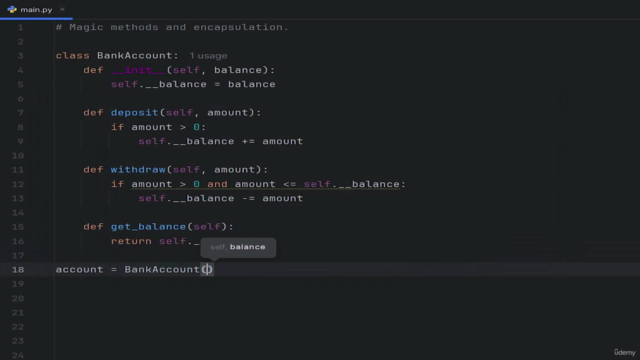Click 'self.__balance -= amount' on line 13
Viewport: 640px width, 360px height.
click(x=220, y=198)
